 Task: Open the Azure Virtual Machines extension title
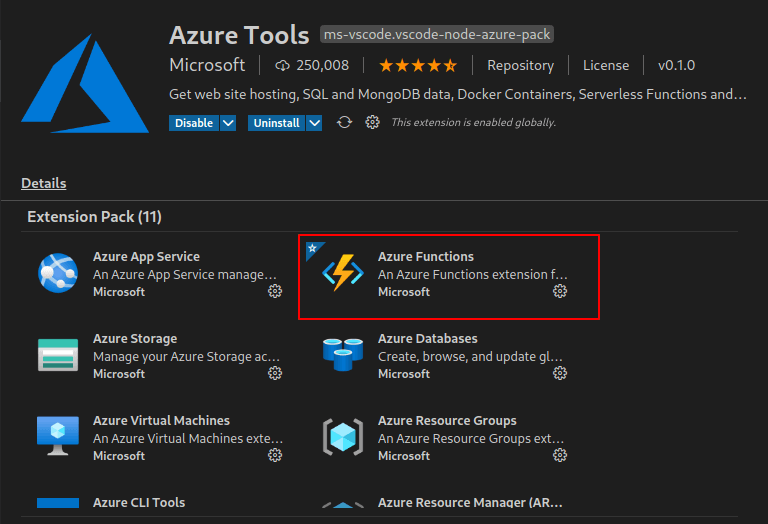[x=161, y=420]
